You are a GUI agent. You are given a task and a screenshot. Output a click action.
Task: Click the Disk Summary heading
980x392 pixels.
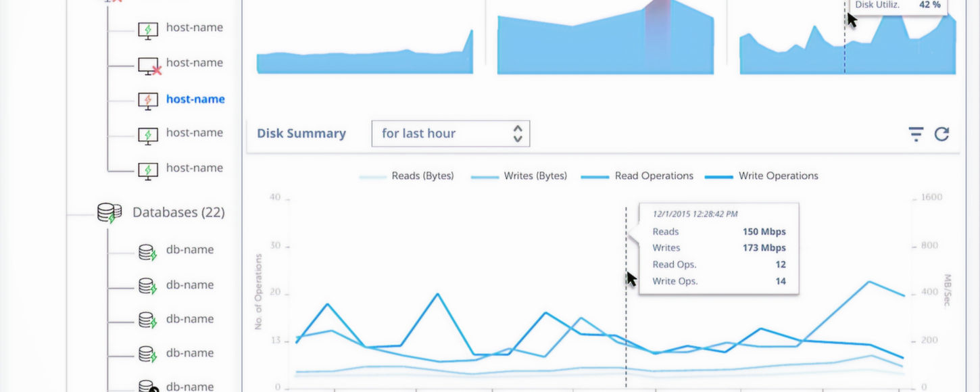(301, 133)
